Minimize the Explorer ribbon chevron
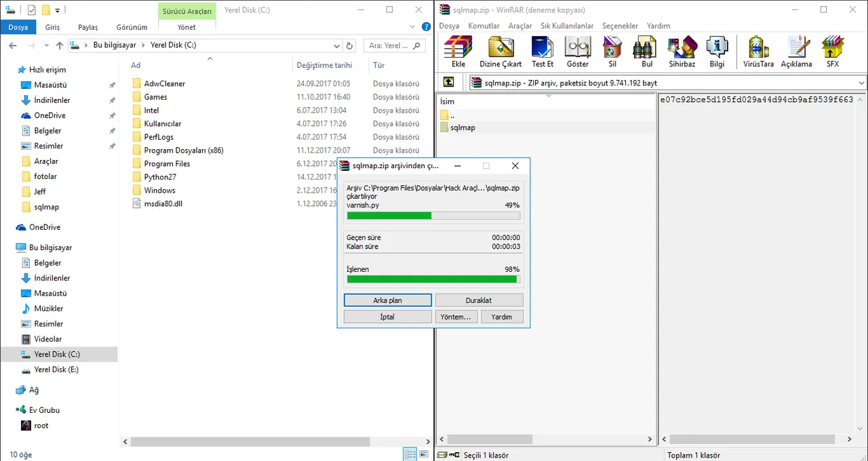The width and height of the screenshot is (868, 461). [x=412, y=27]
